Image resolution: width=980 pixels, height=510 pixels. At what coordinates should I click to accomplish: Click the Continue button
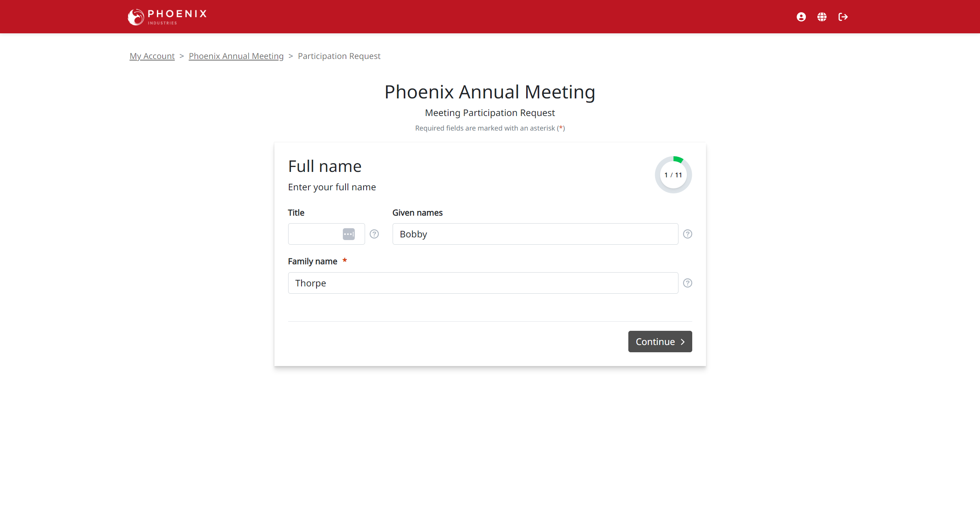660,341
